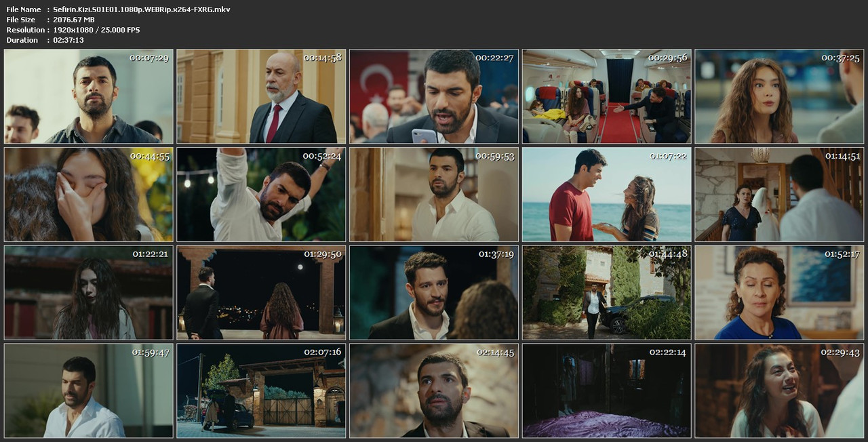868x442 pixels.
Task: Click the File Size label
Action: point(21,20)
